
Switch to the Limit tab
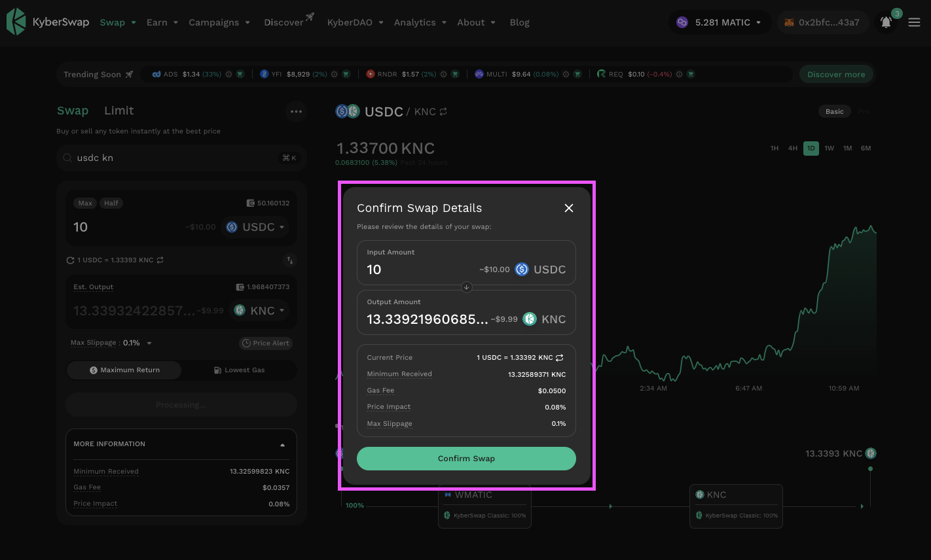119,111
